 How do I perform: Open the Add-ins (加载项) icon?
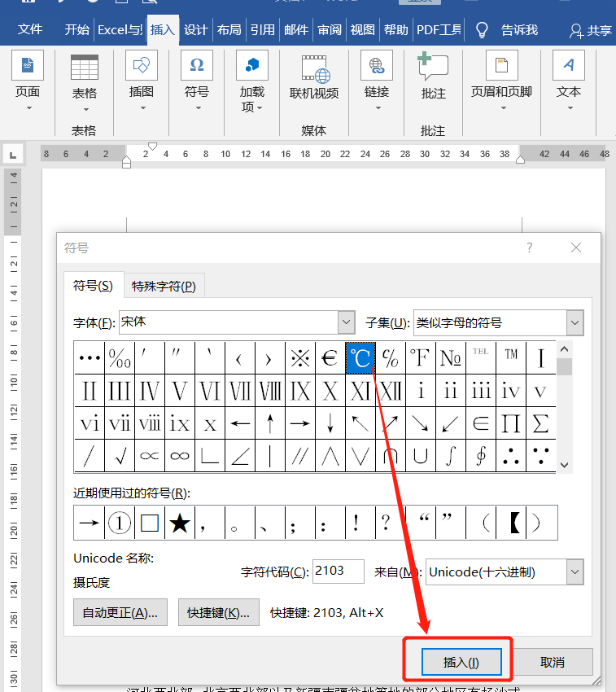pos(252,65)
